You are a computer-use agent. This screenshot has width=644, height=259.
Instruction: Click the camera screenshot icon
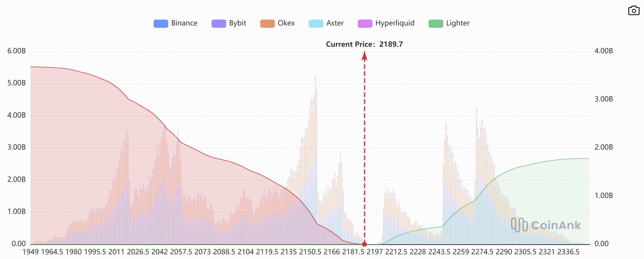(x=634, y=11)
